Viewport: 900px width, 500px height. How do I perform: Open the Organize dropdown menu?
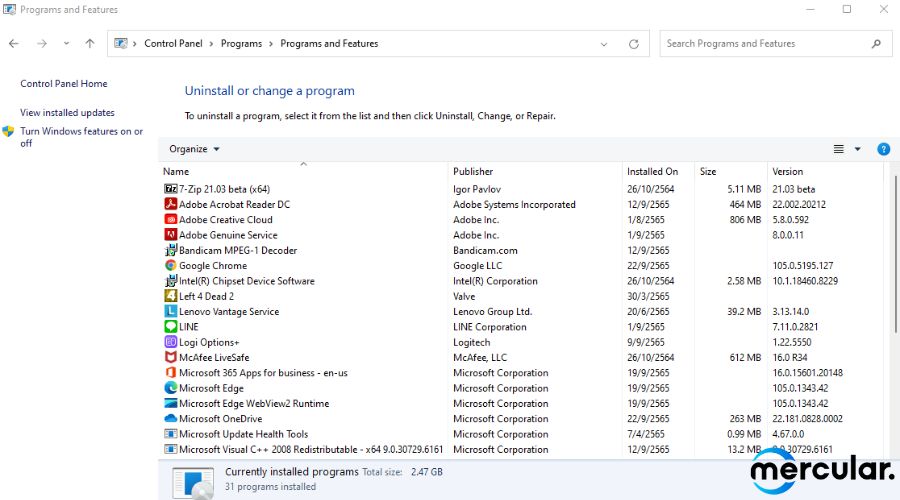(x=194, y=149)
